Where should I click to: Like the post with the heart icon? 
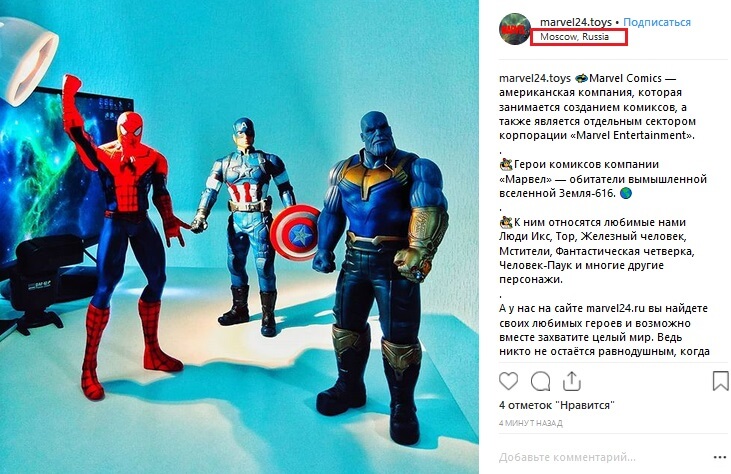508,381
